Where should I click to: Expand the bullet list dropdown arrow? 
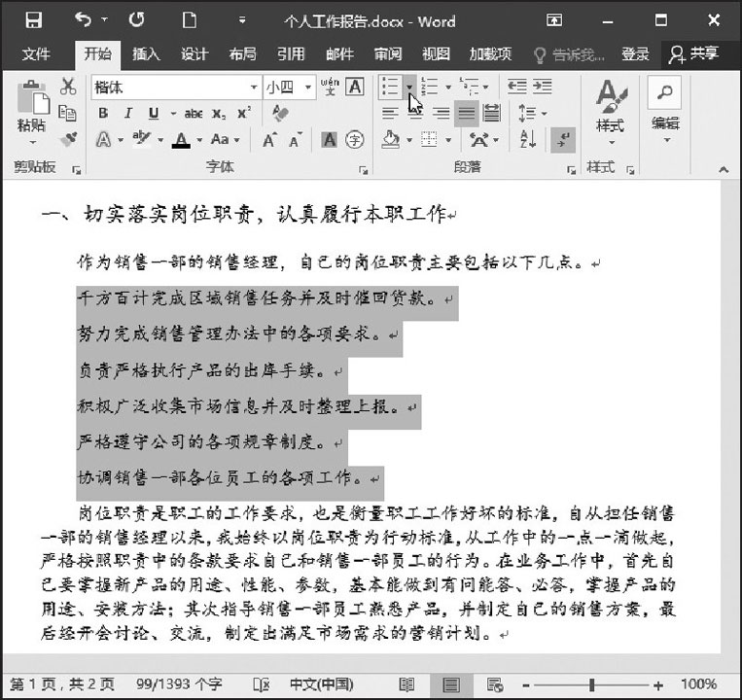[x=409, y=87]
